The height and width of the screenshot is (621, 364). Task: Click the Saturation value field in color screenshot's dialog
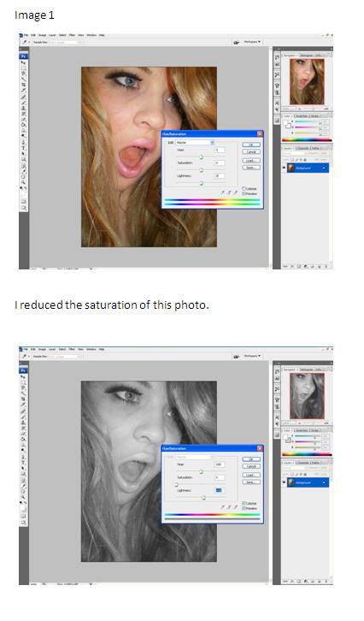pos(220,163)
